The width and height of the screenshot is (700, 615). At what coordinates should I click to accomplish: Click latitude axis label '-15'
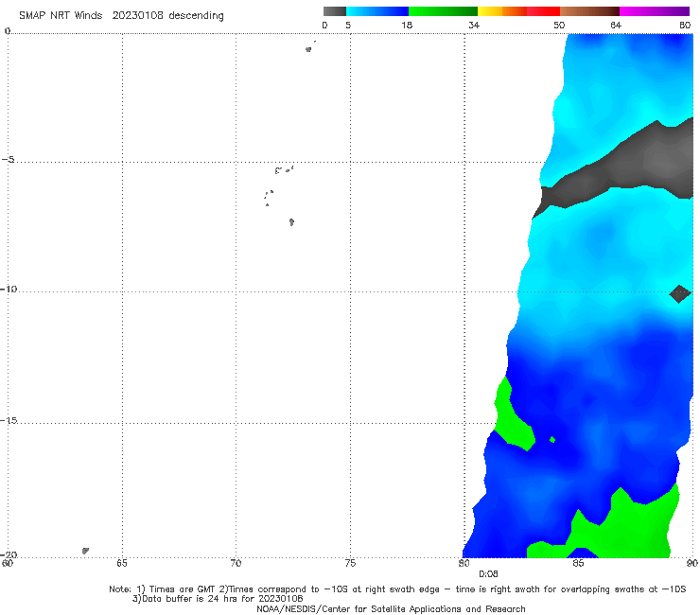point(9,420)
